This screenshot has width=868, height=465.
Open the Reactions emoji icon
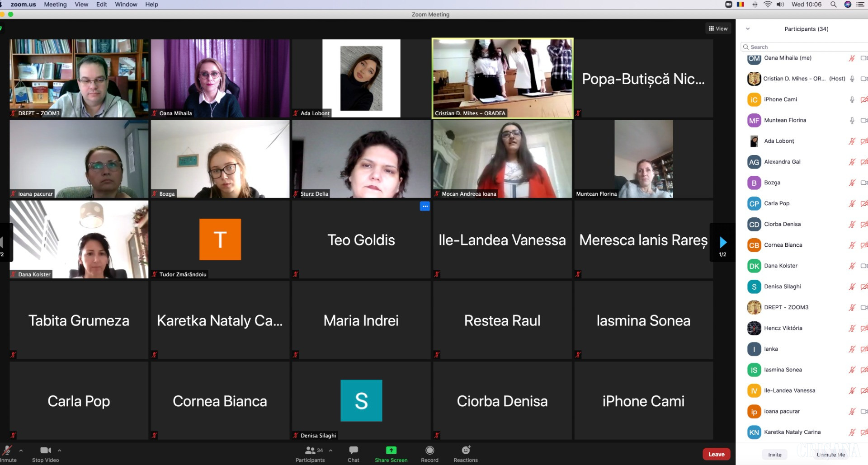click(465, 450)
